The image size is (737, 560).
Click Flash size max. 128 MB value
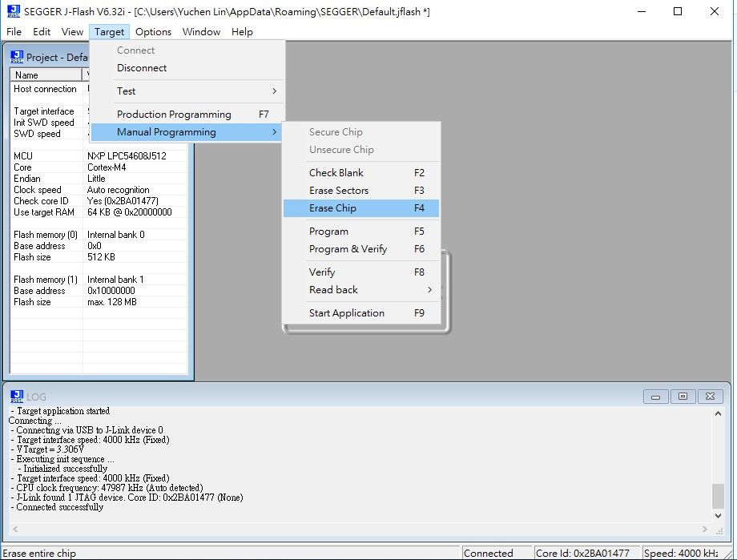[112, 302]
